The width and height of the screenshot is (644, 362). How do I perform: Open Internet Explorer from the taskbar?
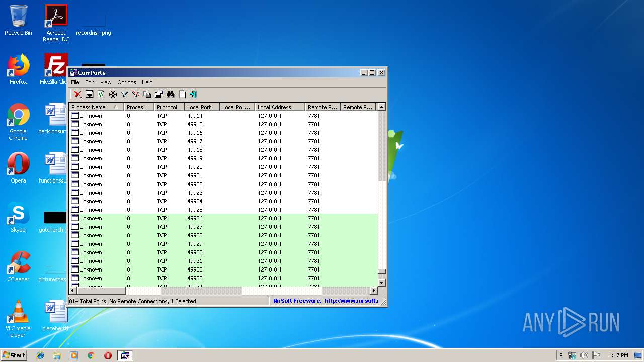coord(40,355)
